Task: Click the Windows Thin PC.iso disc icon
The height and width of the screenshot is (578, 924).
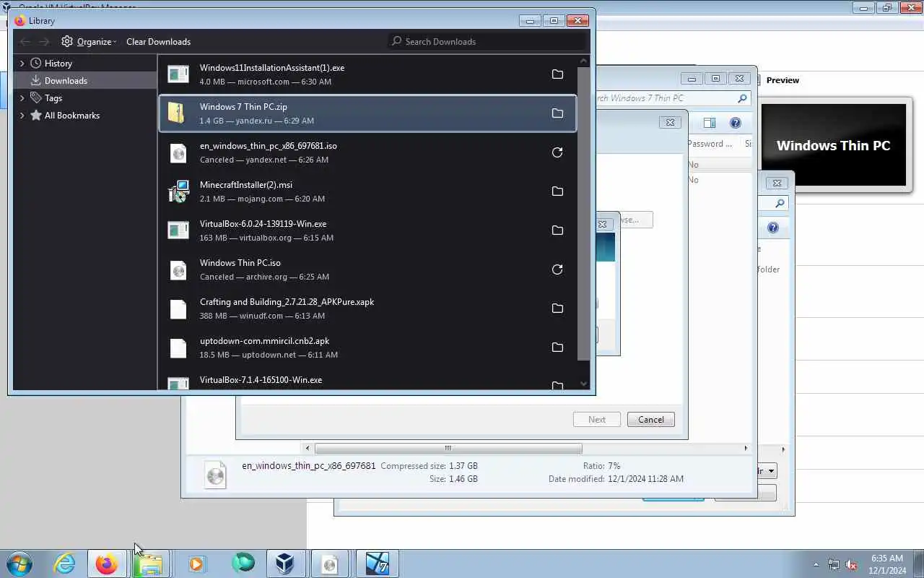Action: point(178,269)
